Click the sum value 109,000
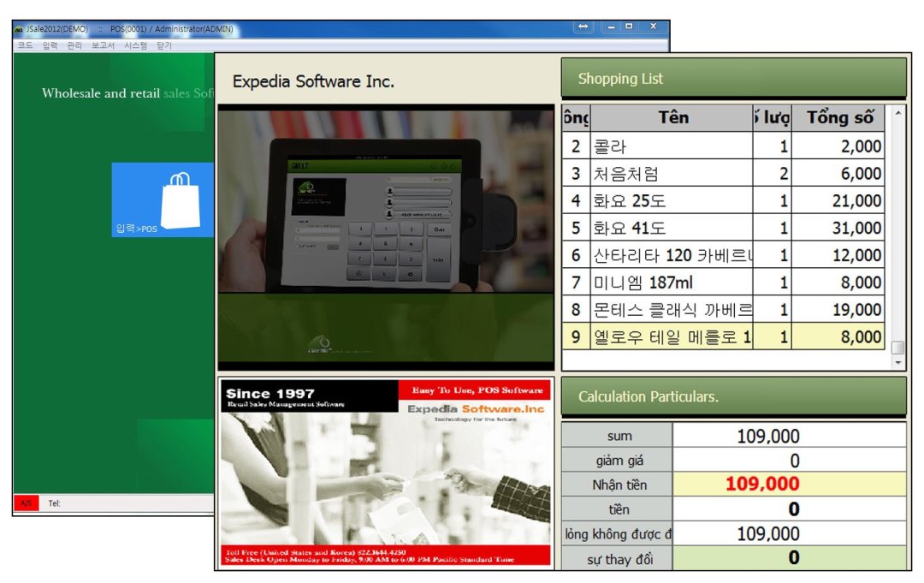Viewport: 924px width, 583px height. pyautogui.click(x=789, y=436)
